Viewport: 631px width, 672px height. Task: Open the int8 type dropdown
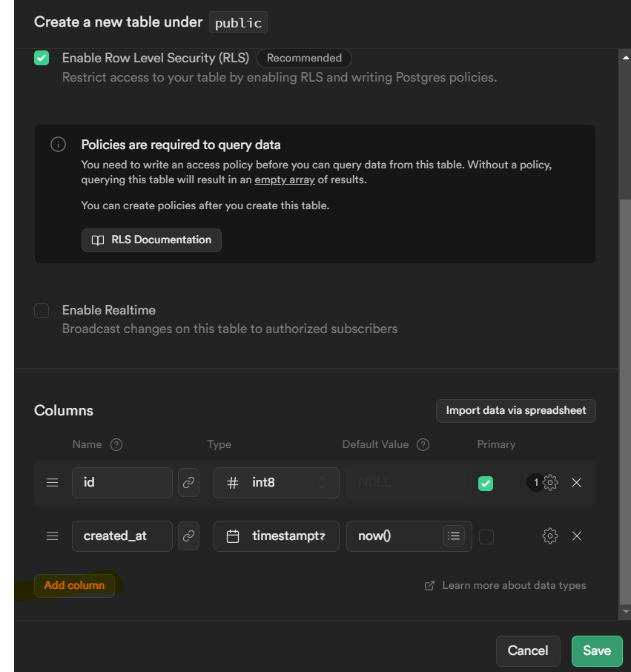[x=276, y=483]
